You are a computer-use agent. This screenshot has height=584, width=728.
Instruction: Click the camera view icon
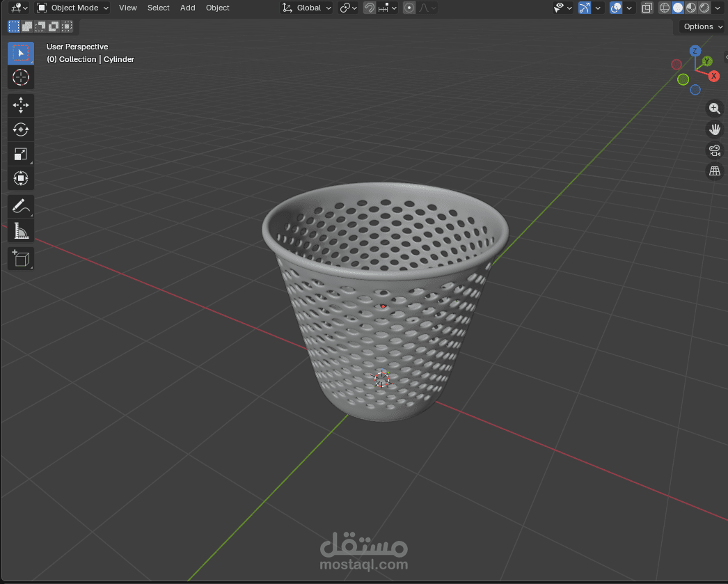[x=714, y=150]
